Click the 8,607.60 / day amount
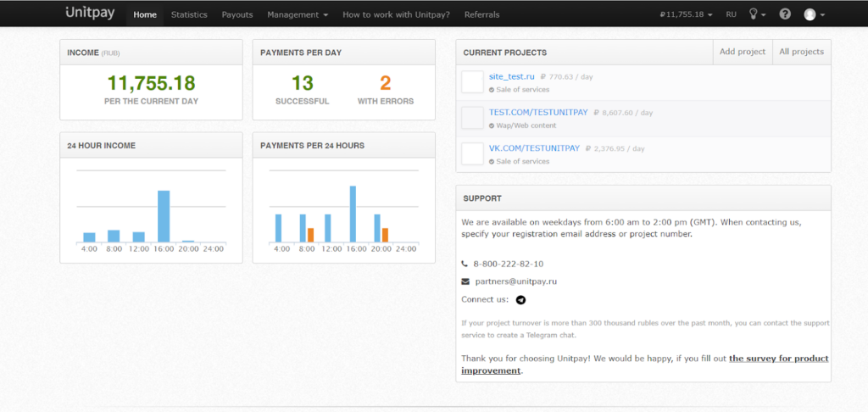The width and height of the screenshot is (868, 412). click(623, 113)
